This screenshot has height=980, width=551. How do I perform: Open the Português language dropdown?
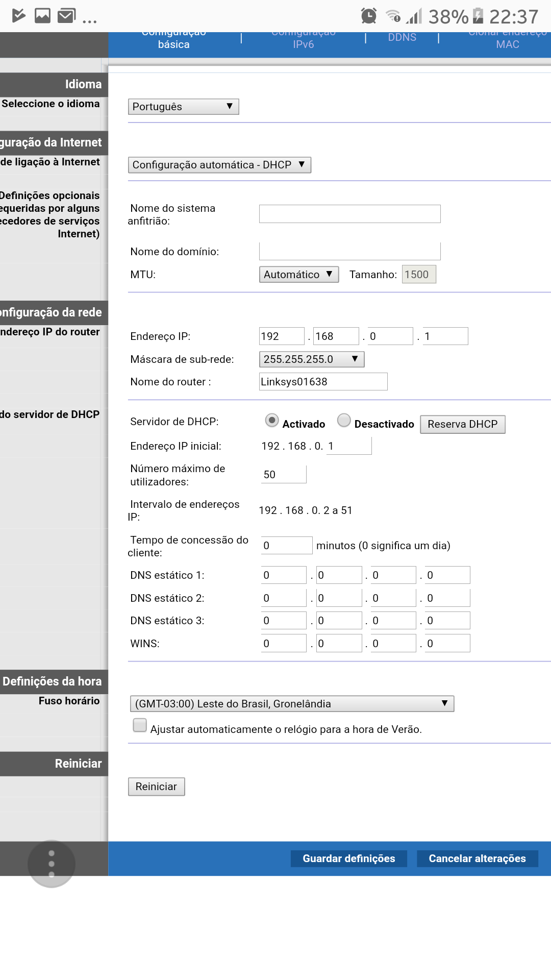coord(183,107)
